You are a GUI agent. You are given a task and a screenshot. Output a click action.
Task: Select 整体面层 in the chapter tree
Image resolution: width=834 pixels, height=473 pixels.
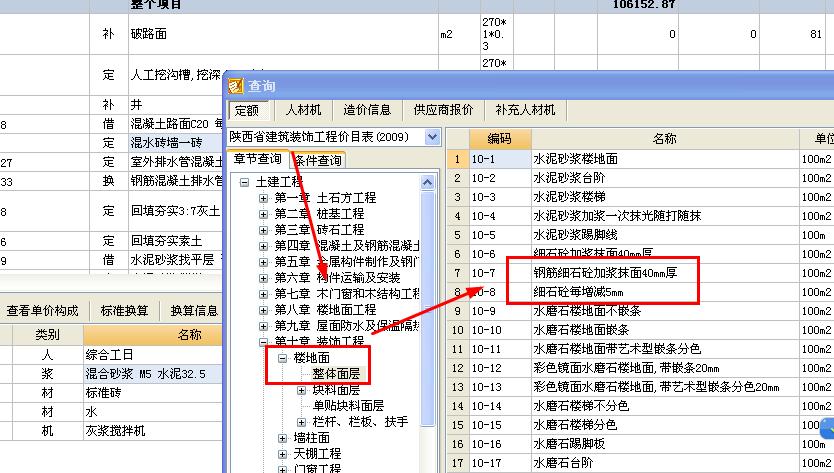coord(336,374)
